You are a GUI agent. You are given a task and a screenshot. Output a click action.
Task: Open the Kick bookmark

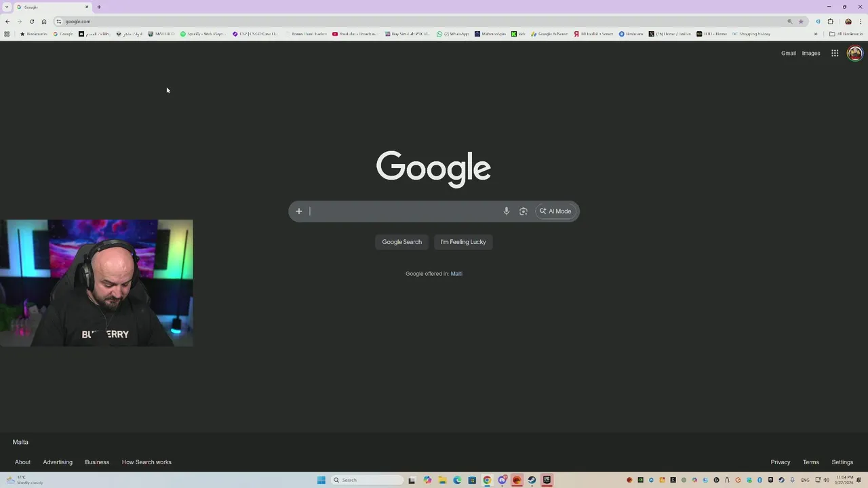[x=518, y=34]
